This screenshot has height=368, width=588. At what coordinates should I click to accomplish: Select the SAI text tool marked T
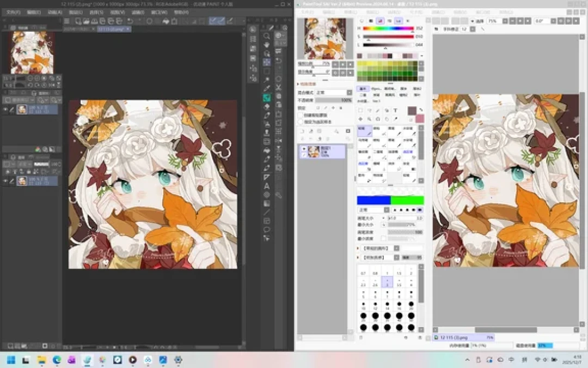(x=395, y=110)
